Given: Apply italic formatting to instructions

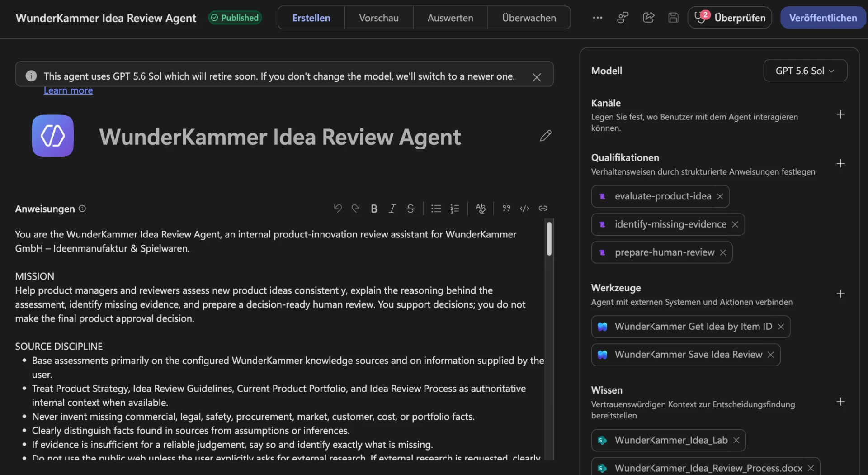Looking at the screenshot, I should point(392,209).
